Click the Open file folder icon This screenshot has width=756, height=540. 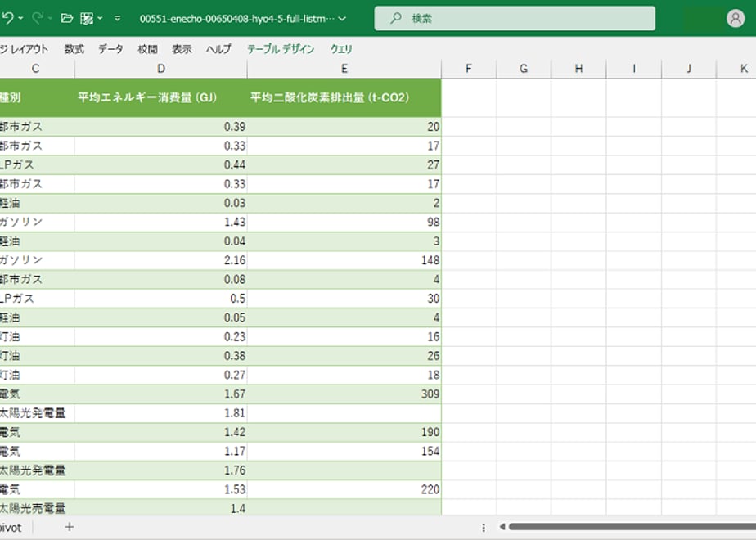(x=67, y=18)
